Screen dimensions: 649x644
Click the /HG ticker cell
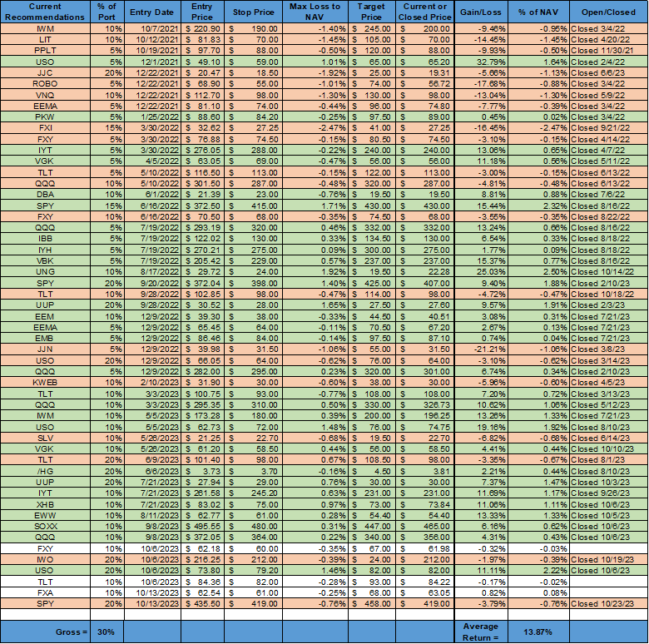pos(45,471)
